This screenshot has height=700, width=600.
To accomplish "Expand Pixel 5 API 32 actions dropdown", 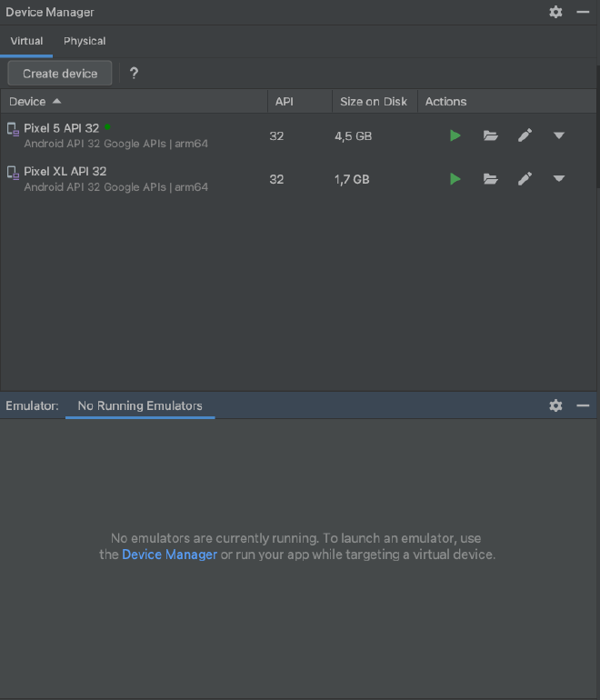I will tap(559, 136).
